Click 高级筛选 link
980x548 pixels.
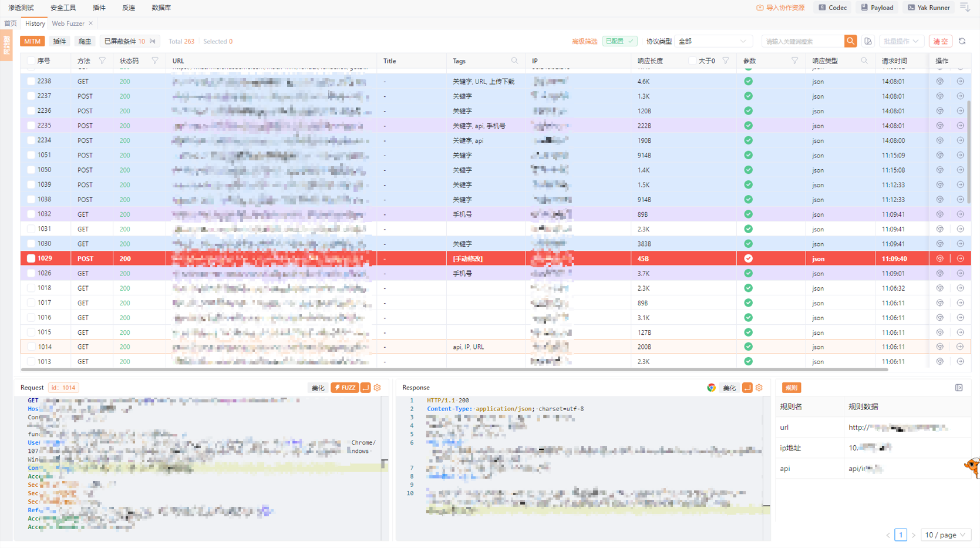[584, 41]
